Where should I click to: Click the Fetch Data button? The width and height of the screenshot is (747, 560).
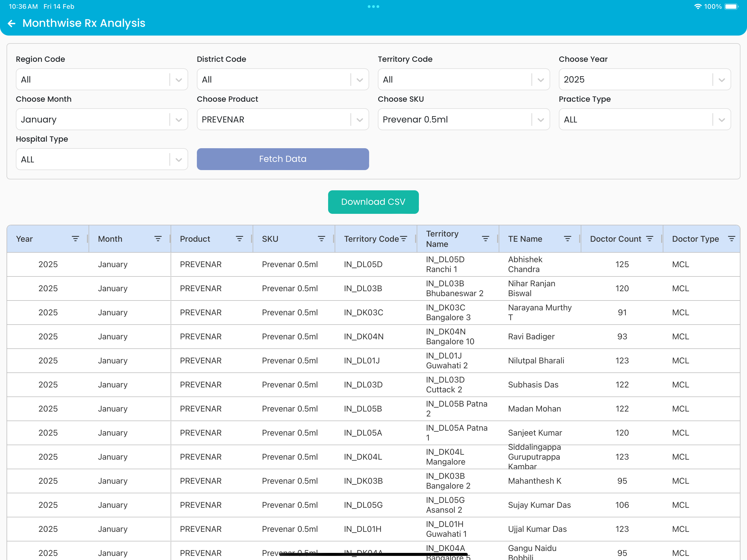283,159
